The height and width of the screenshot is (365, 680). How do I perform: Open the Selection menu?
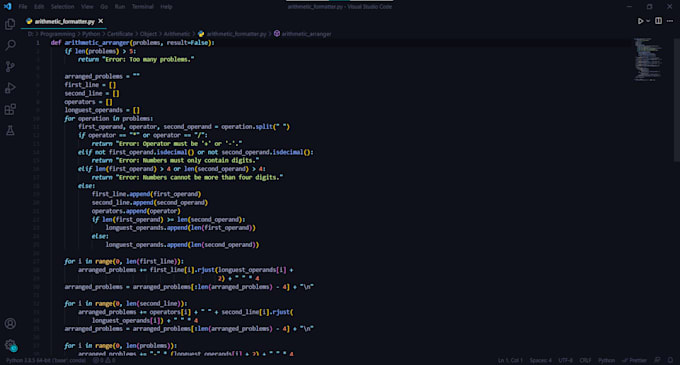pos(62,7)
